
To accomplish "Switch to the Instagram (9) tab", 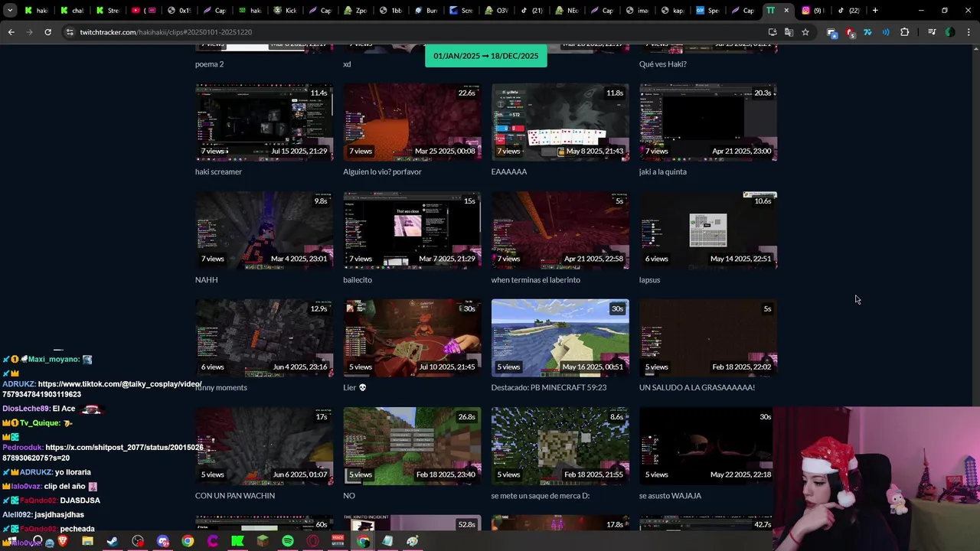I will click(x=813, y=11).
